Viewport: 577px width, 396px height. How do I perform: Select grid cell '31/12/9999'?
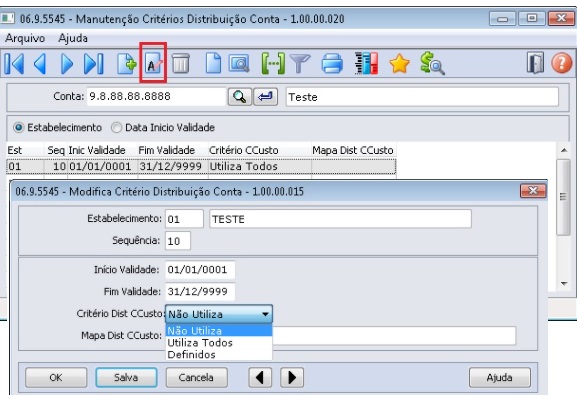click(x=173, y=166)
